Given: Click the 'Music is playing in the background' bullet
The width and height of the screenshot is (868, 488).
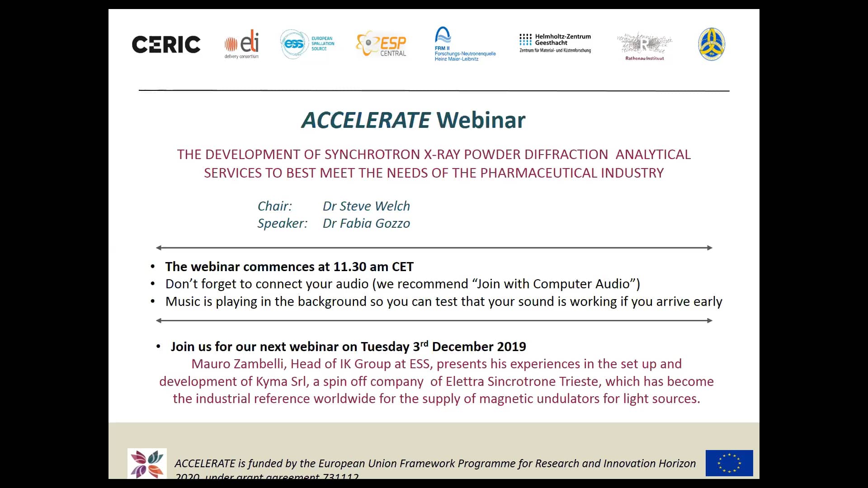Looking at the screenshot, I should pos(443,301).
